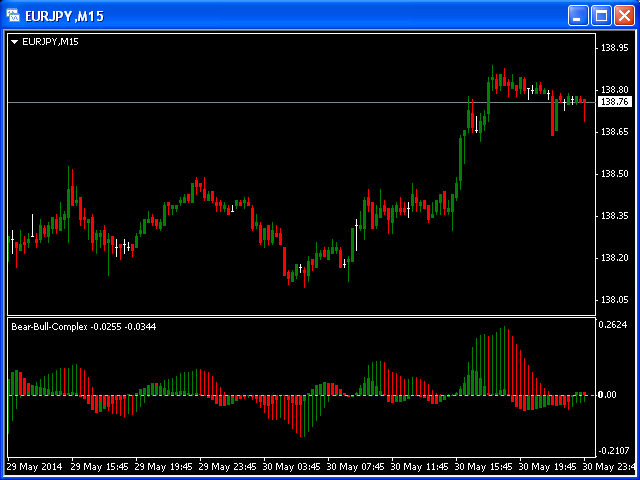Click the EURJPY,M15 chart label text
Screen dimensions: 640x480
tap(50, 42)
